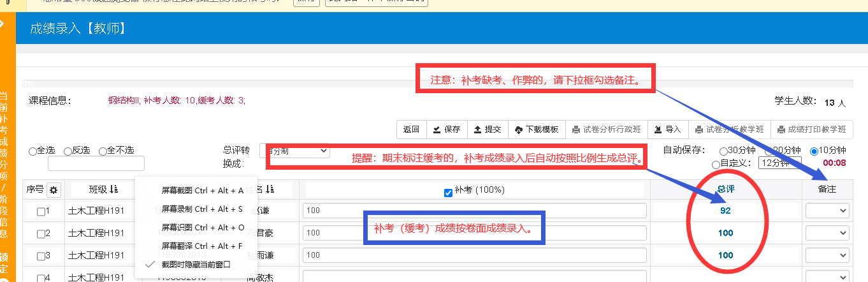Click the 补考 score field for row 3

pyautogui.click(x=474, y=255)
